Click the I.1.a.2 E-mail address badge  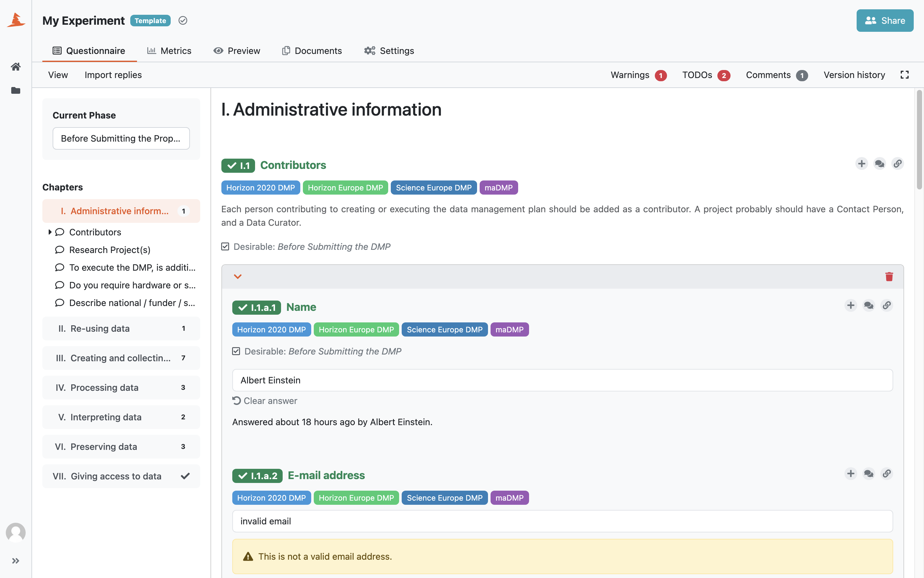pos(257,476)
